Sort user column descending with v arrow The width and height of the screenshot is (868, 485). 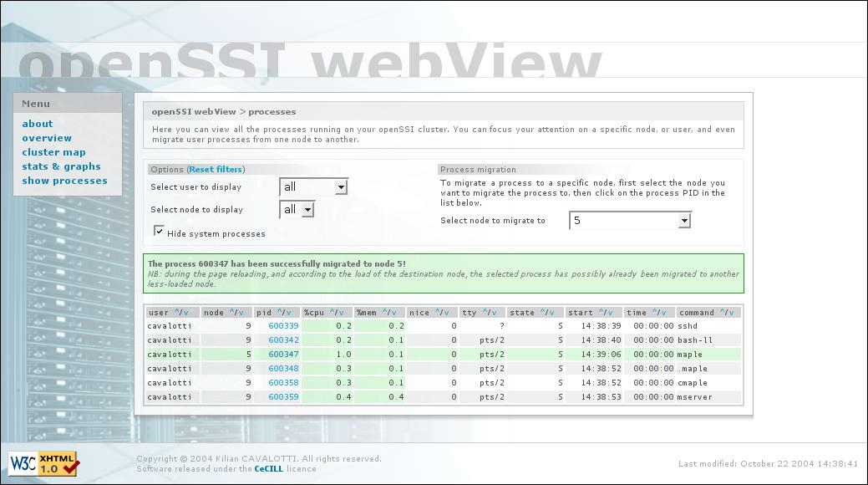tap(186, 313)
